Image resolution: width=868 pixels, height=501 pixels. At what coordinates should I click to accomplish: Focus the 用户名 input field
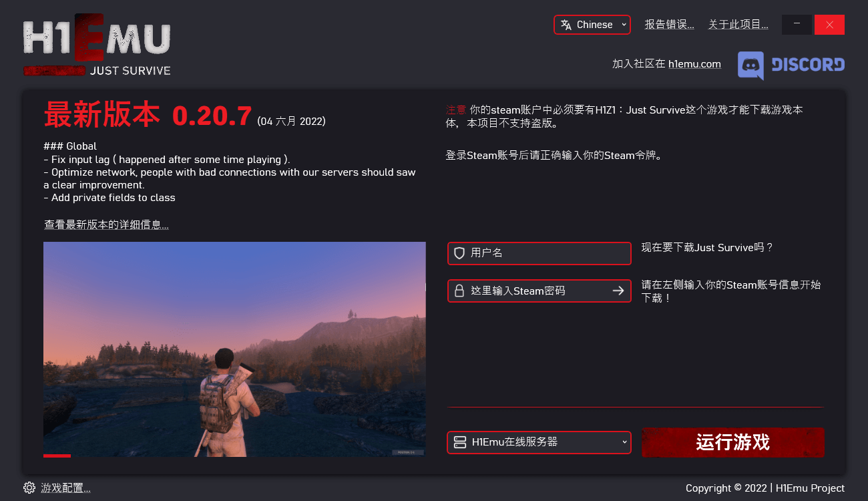point(539,253)
